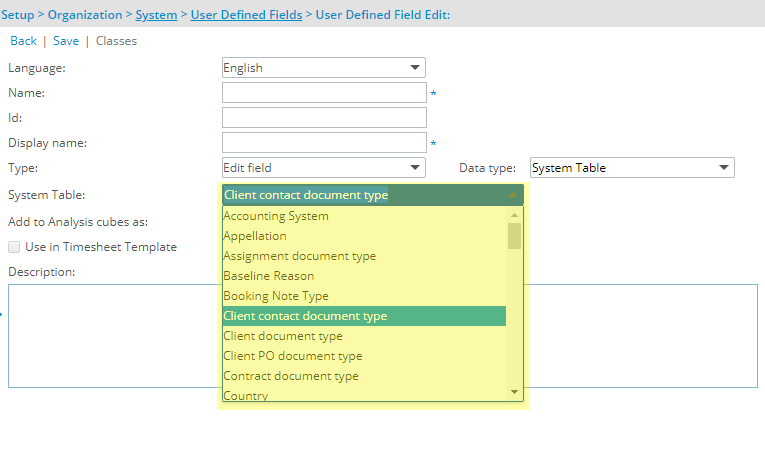Enable Use in Timesheet Template checkbox

point(14,247)
